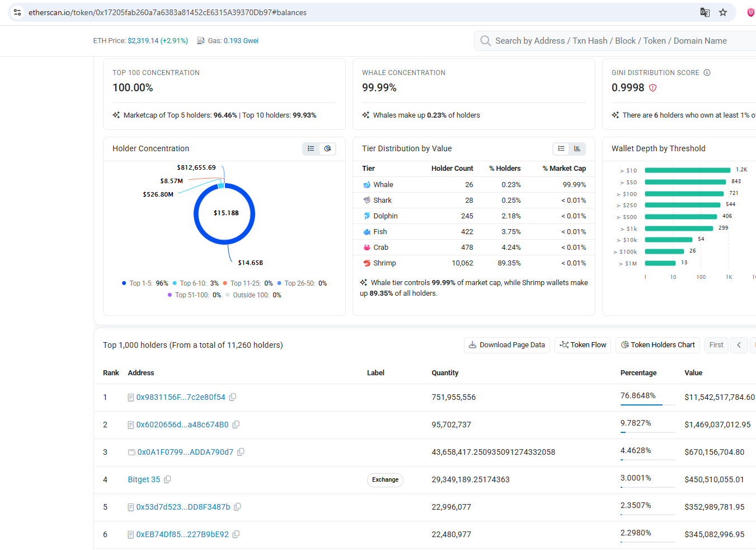Viewport: 756px width, 550px height.
Task: Open holder 0xEB74Df85...227B9bE92
Action: click(182, 534)
